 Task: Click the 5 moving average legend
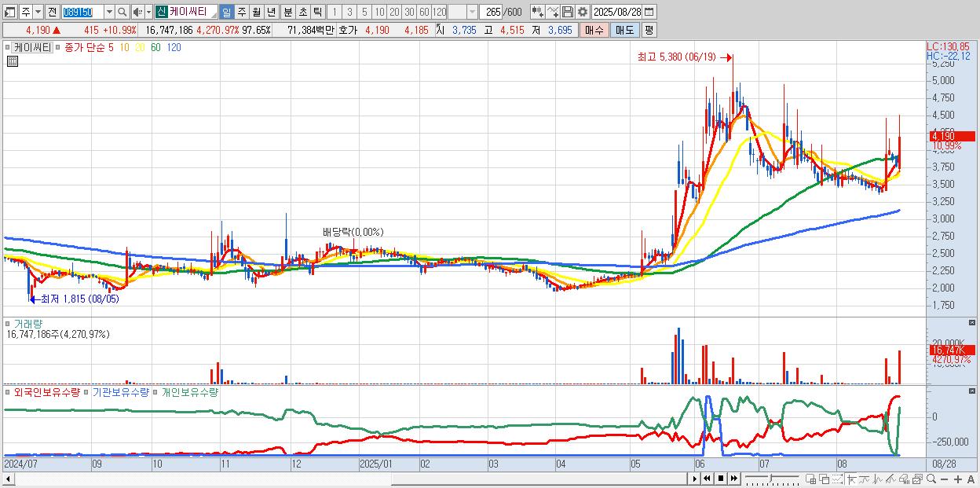point(111,47)
